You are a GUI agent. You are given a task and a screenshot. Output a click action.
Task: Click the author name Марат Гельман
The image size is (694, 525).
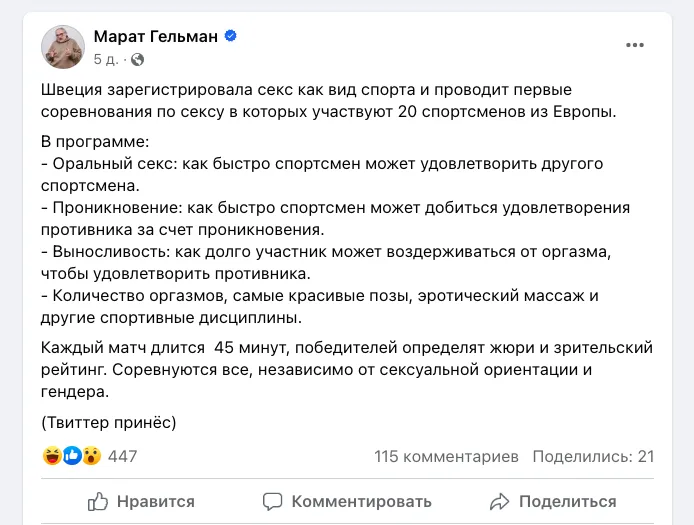click(154, 36)
